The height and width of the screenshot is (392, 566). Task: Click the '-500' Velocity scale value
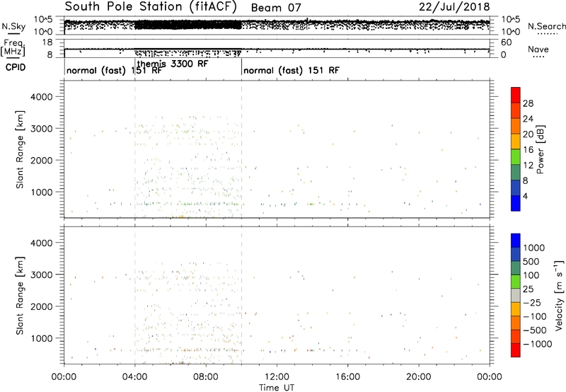point(534,330)
